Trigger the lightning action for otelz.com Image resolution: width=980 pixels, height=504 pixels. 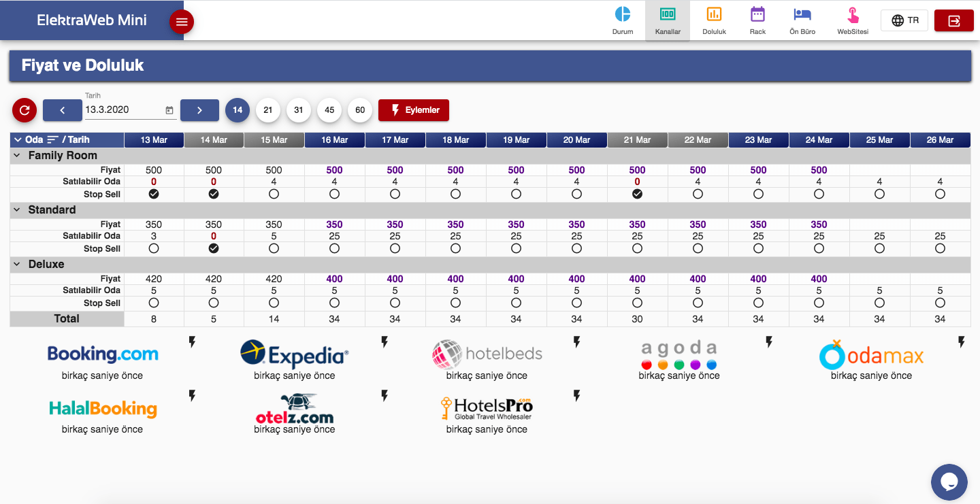(x=385, y=395)
